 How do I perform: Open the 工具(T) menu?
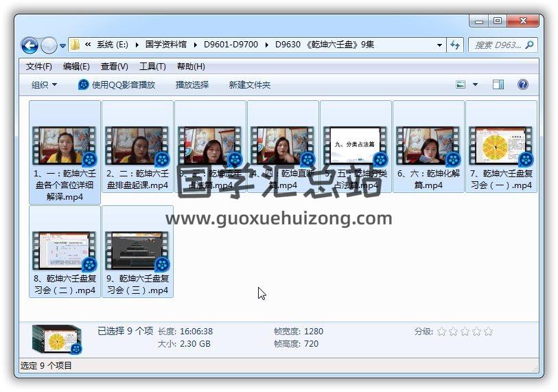[x=152, y=67]
